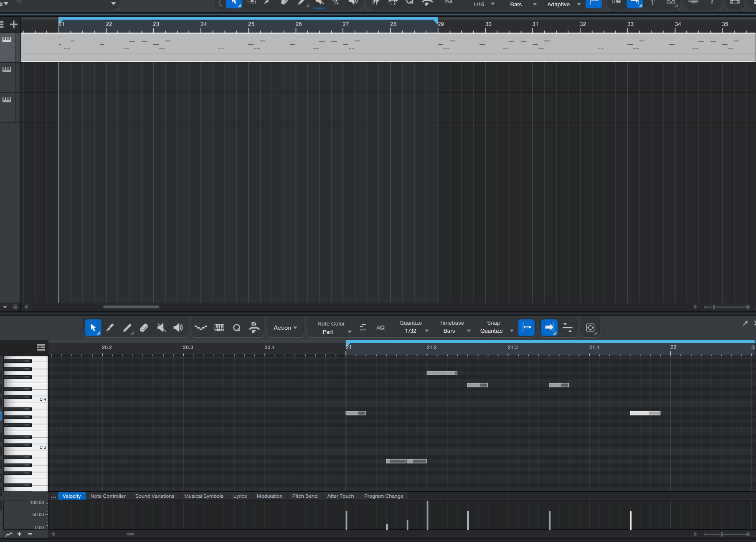Open the track list icon above the piano keys
This screenshot has height=542, width=756.
41,347
